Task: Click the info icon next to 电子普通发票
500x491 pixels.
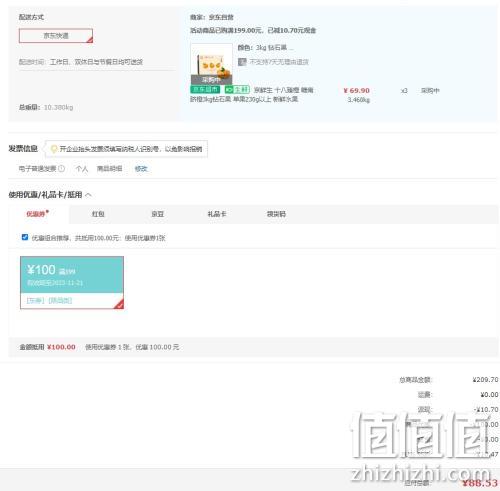Action: [61, 169]
